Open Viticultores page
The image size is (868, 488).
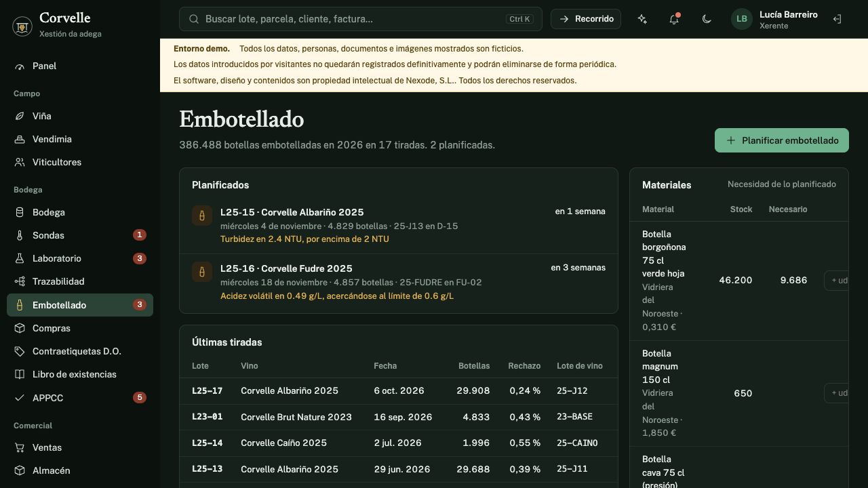[x=80, y=162]
